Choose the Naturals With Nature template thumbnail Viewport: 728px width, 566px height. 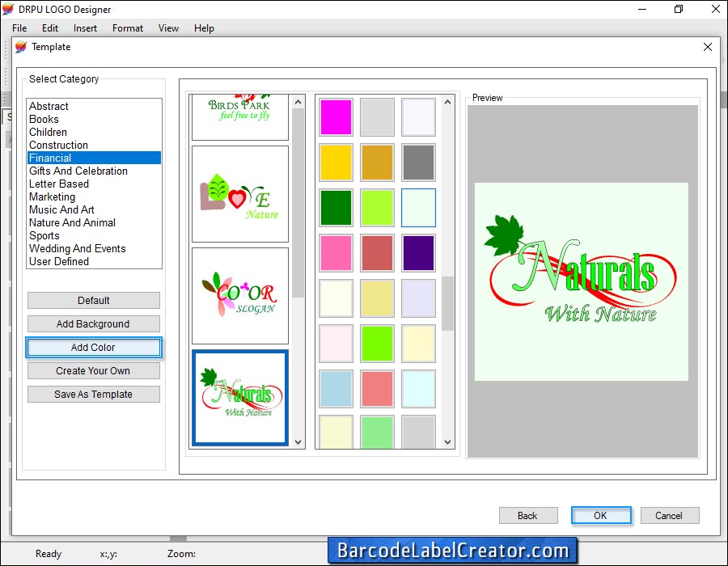(240, 398)
